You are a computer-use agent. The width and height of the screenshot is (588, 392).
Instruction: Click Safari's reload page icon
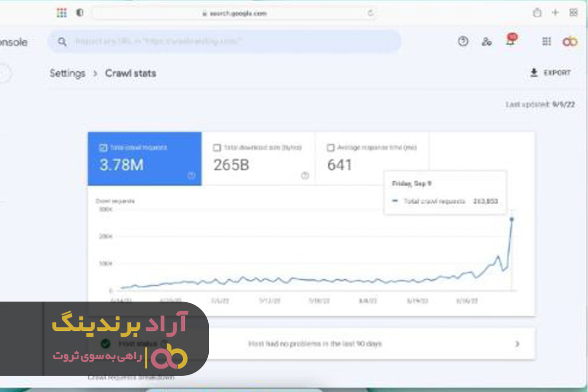371,13
